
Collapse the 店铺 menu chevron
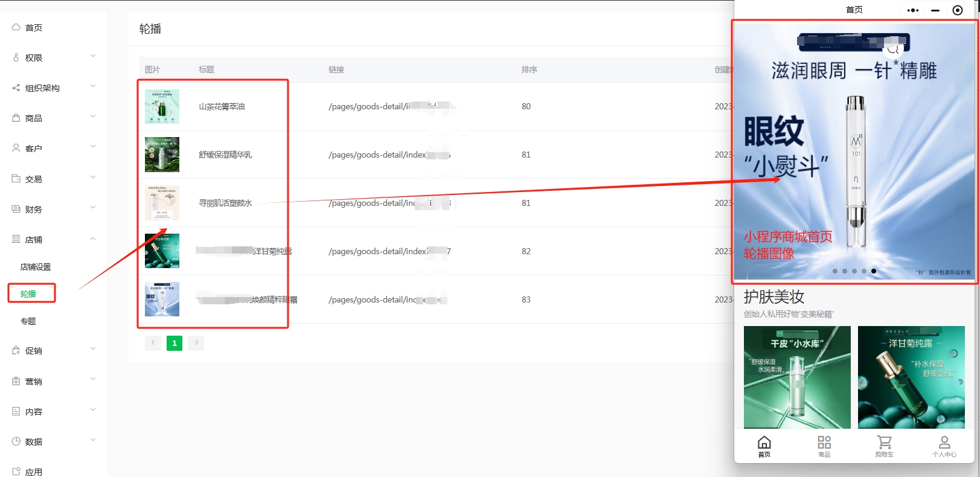(x=93, y=238)
